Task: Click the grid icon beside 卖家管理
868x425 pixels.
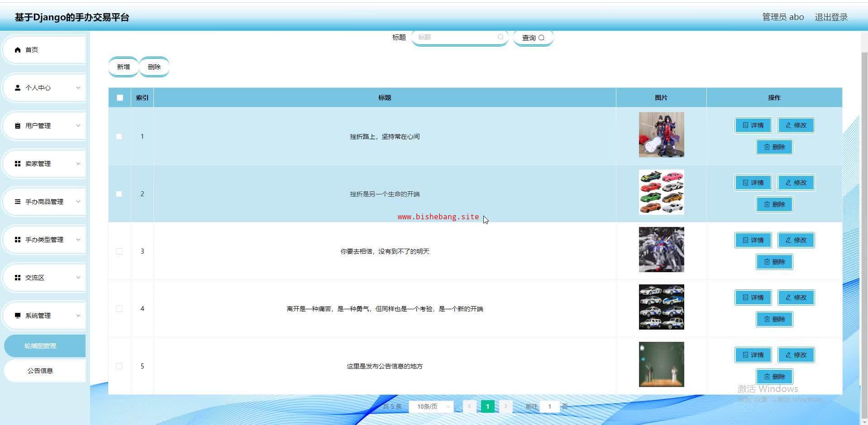Action: [x=18, y=164]
